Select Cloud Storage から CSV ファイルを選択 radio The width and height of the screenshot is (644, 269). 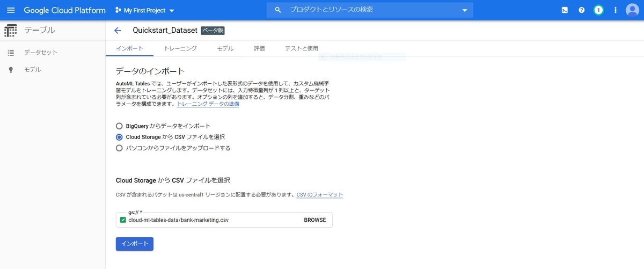[120, 137]
